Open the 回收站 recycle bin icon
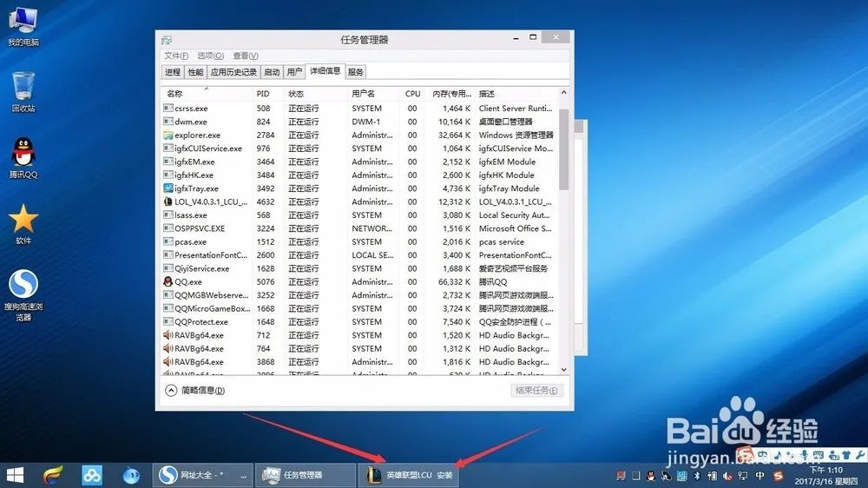This screenshot has height=488, width=868. coord(23,92)
